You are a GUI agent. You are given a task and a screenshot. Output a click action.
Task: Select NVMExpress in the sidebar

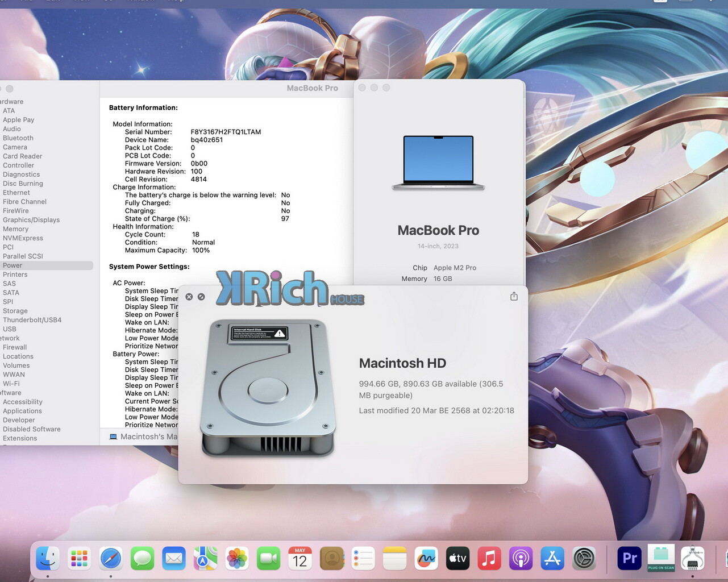tap(23, 238)
